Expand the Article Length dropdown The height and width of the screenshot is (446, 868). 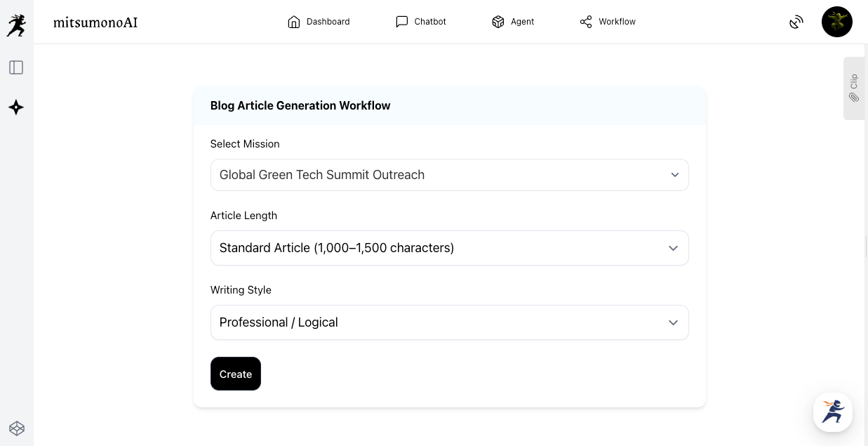coord(449,248)
